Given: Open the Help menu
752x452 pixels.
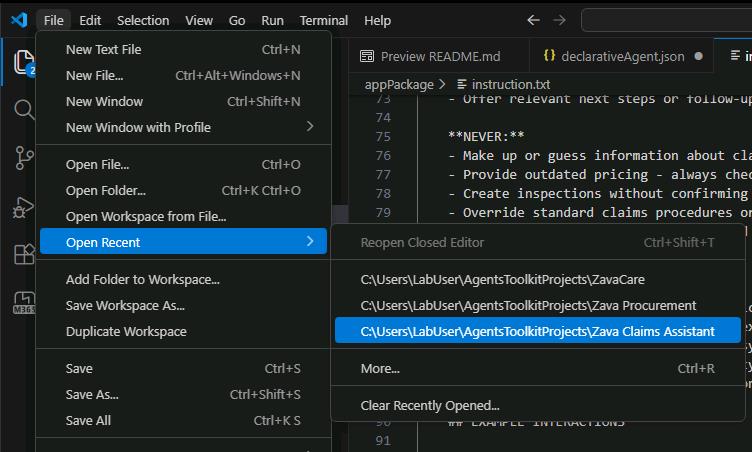Looking at the screenshot, I should pos(377,21).
